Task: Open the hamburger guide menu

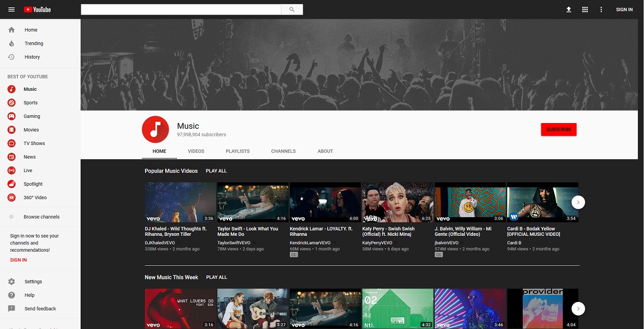Action: click(x=11, y=10)
